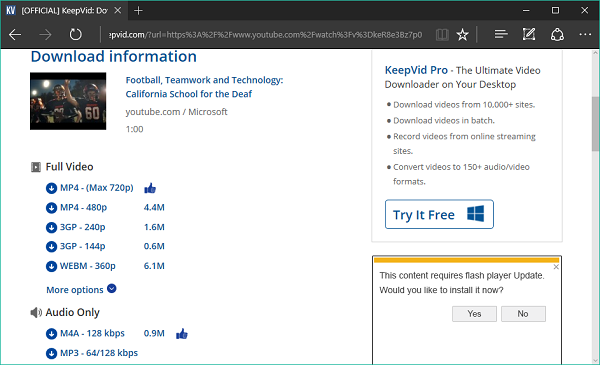This screenshot has height=365, width=600.
Task: Open a new browser tab
Action: tap(138, 11)
